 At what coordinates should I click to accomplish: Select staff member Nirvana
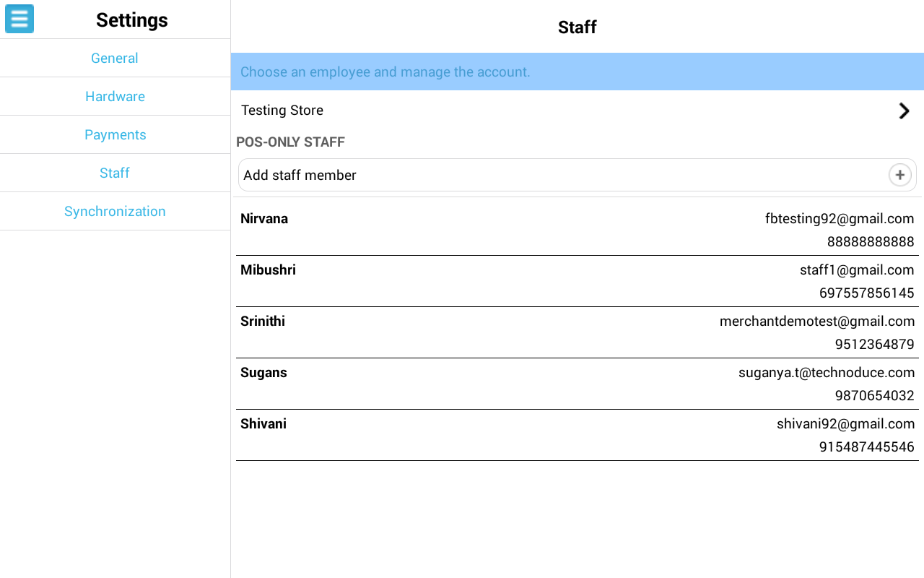pyautogui.click(x=264, y=218)
